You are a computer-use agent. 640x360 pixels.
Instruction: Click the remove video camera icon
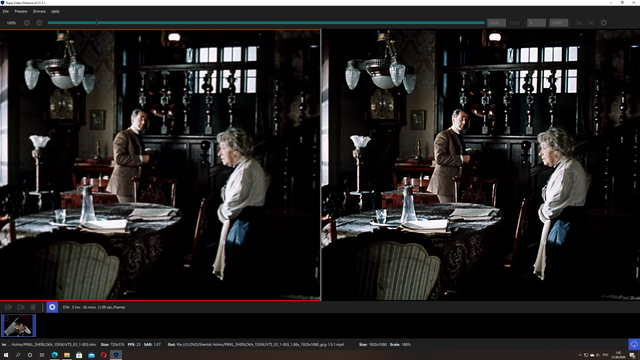pyautogui.click(x=21, y=307)
